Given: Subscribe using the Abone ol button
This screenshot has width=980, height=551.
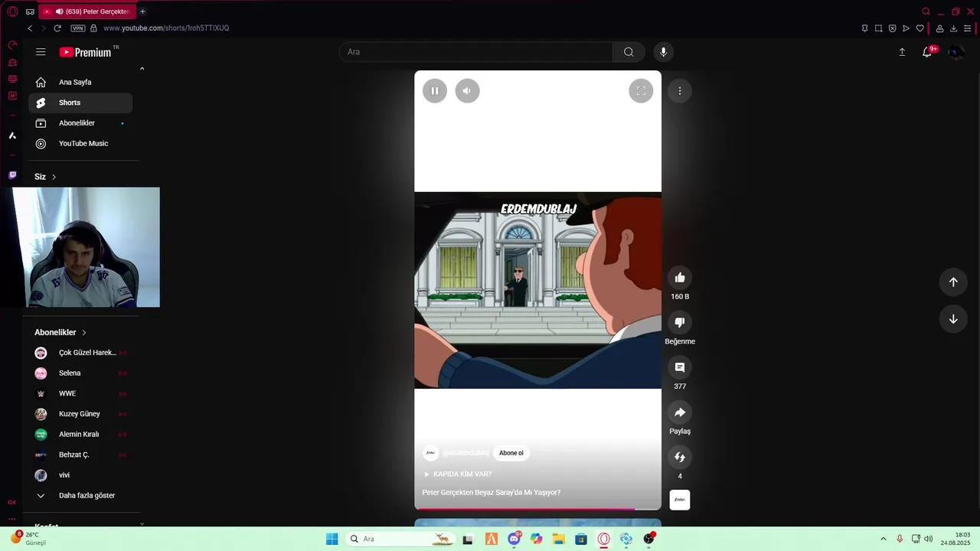Looking at the screenshot, I should tap(511, 453).
